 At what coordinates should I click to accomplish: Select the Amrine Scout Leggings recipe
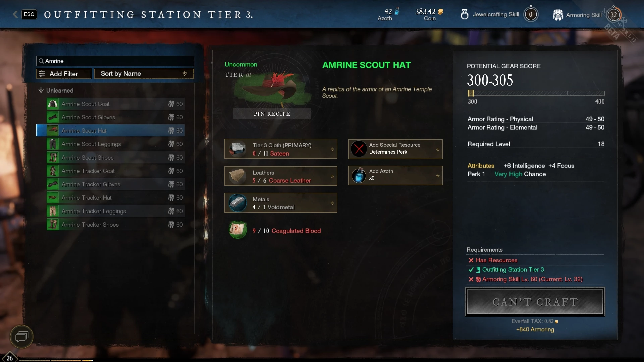(115, 144)
